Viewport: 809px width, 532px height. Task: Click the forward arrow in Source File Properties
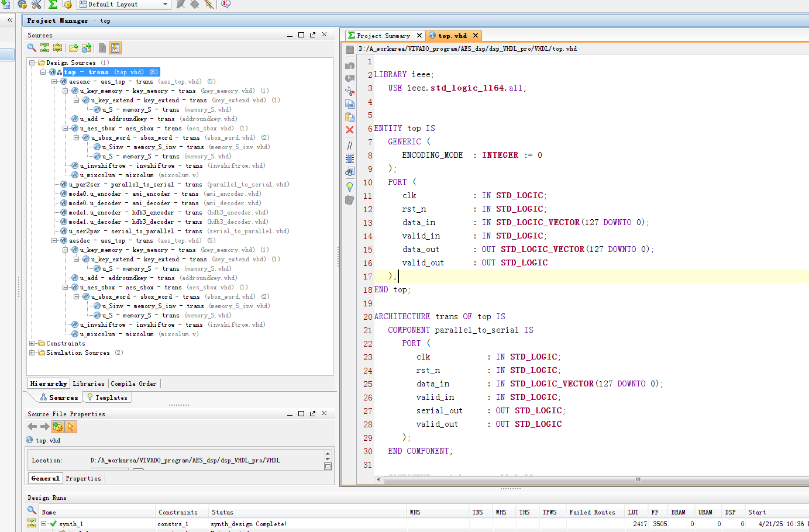44,427
